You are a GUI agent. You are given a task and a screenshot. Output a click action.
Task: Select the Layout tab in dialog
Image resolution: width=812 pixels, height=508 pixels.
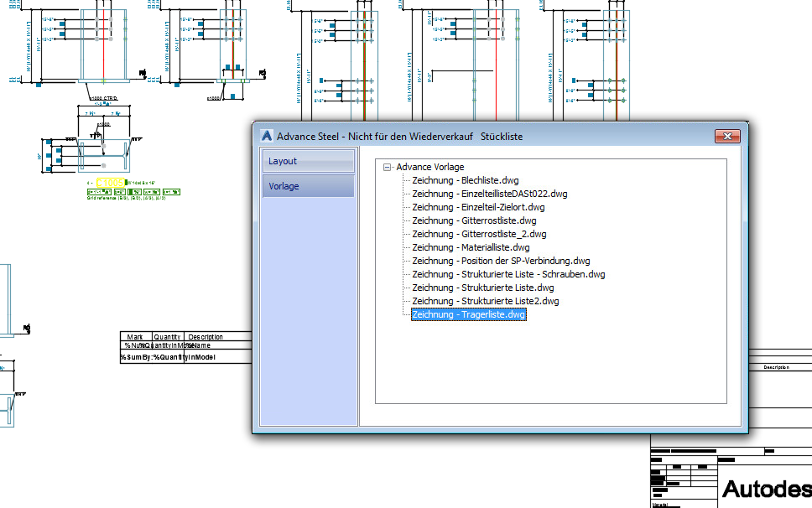pyautogui.click(x=308, y=161)
